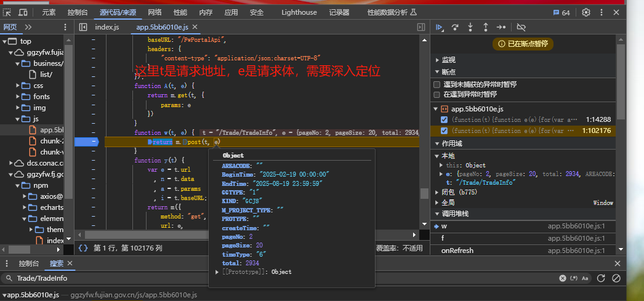Toggle the device toolbar icon
The width and height of the screenshot is (644, 301).
click(23, 12)
